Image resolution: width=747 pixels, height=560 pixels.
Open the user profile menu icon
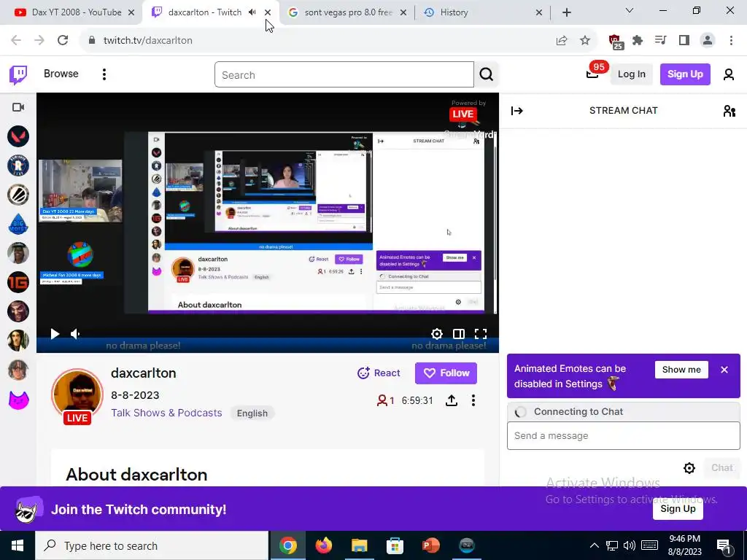[x=728, y=74]
